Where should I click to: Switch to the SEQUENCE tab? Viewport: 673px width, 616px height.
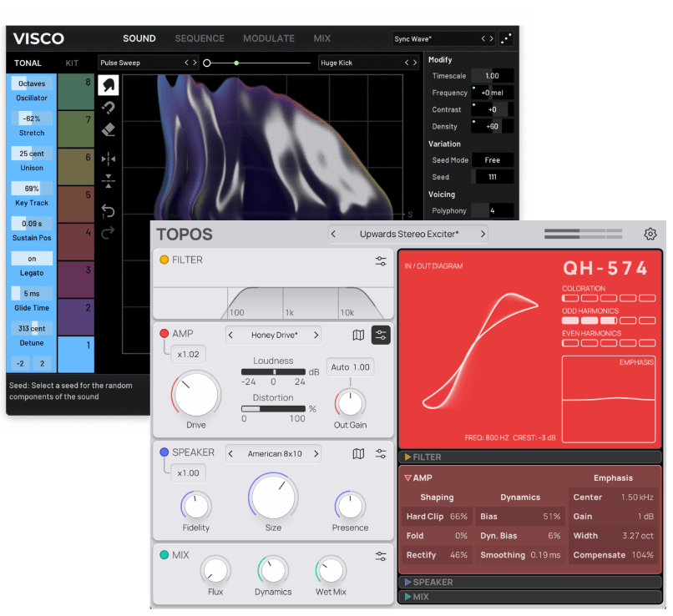coord(200,38)
